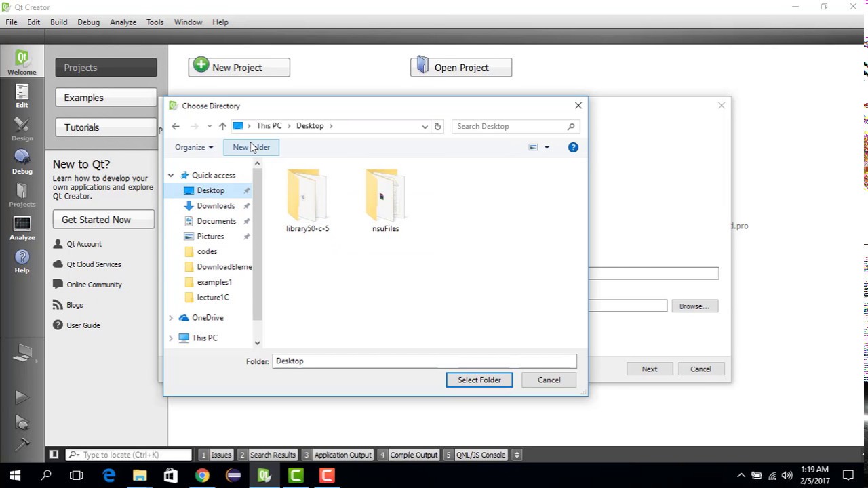Screen dimensions: 868x488
Task: Open the Help mode icon
Action: coord(22,262)
